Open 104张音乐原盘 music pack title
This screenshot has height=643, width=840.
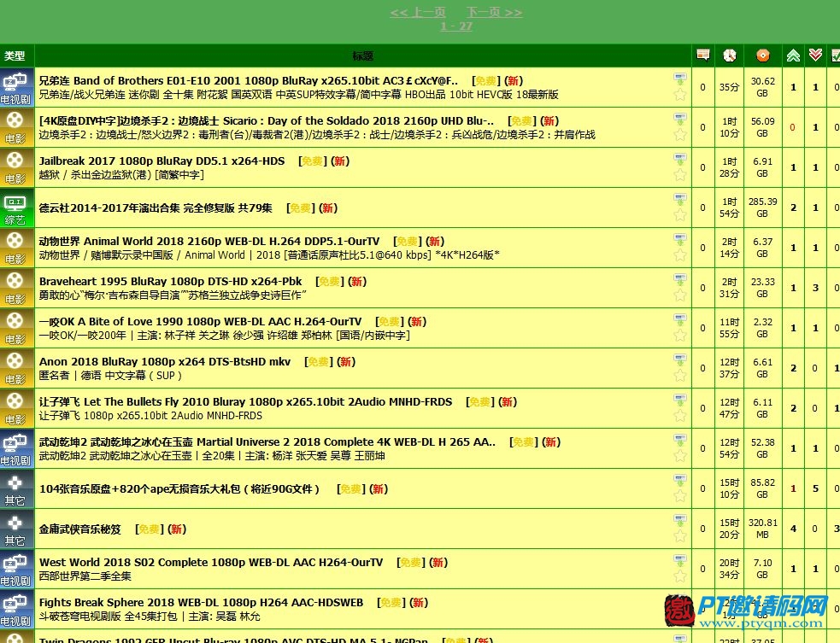179,488
